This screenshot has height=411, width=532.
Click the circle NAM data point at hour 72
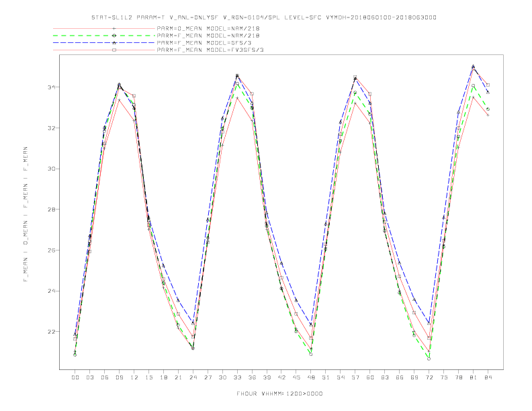click(429, 359)
